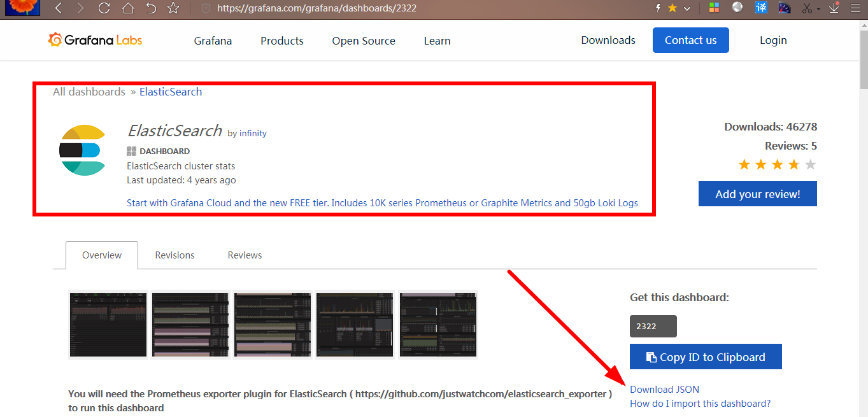The width and height of the screenshot is (868, 417).
Task: Open the browser home page icon
Action: [128, 8]
